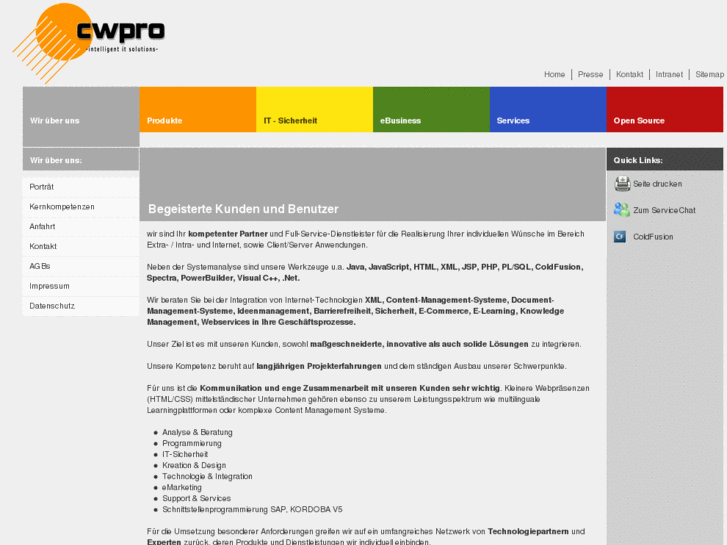Click the ServiceChat users icon

pyautogui.click(x=621, y=210)
